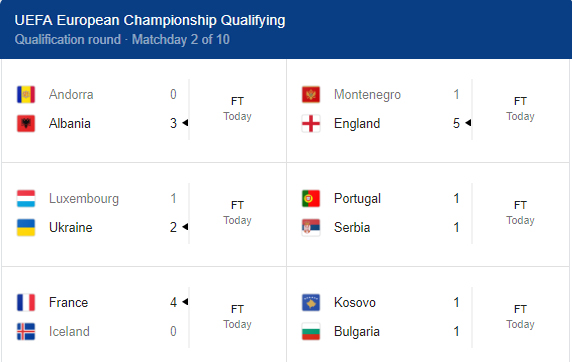Click the winner arrow next to France's score

pos(185,301)
